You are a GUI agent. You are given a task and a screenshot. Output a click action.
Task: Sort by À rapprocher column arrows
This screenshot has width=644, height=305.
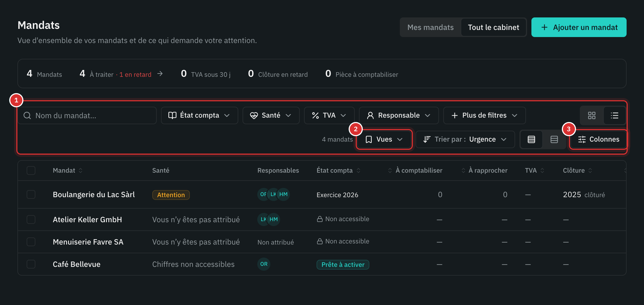tap(463, 170)
